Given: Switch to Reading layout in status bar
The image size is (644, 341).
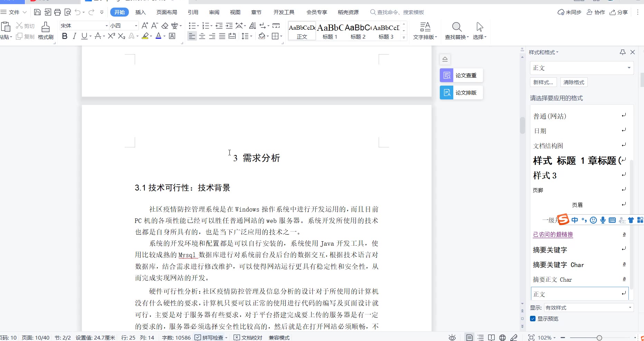Looking at the screenshot, I should pos(491,338).
